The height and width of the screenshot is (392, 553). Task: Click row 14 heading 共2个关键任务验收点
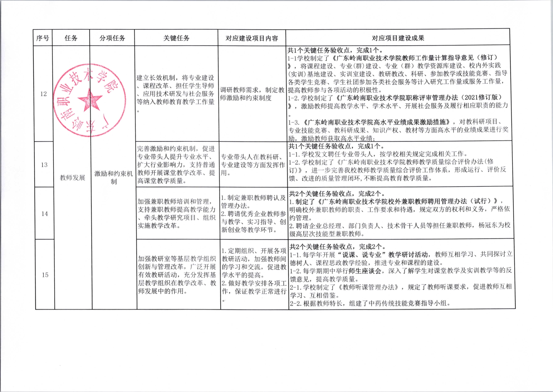pos(337,193)
